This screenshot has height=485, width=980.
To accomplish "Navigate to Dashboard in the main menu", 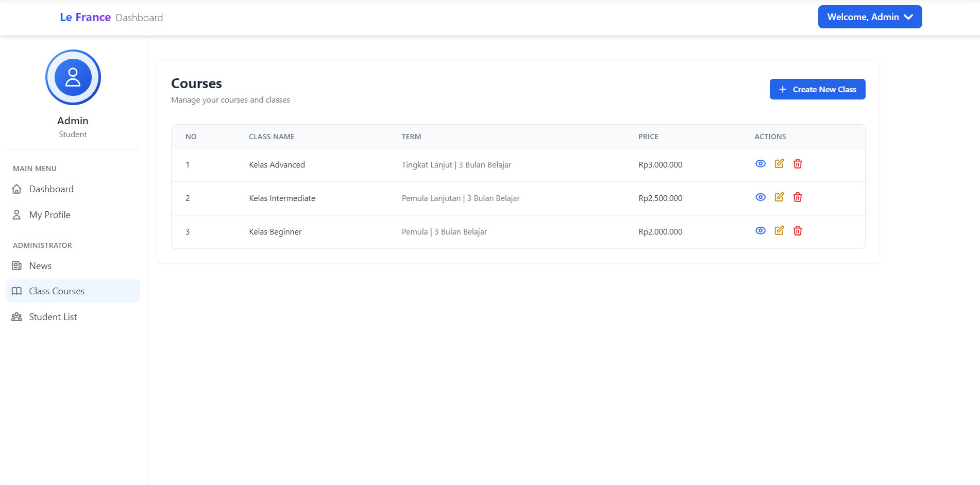I will coord(51,189).
